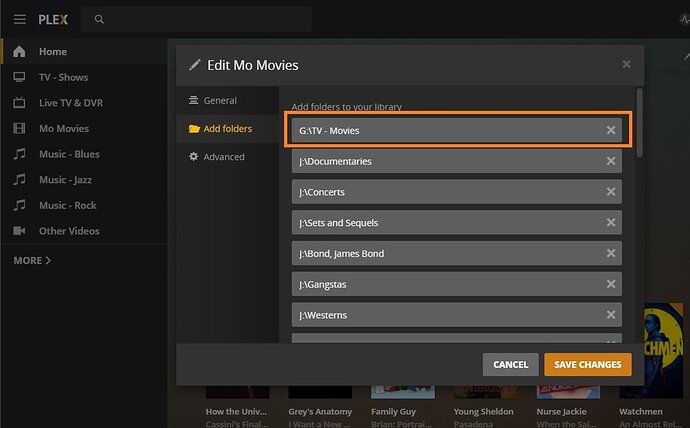690x428 pixels.
Task: Click the Advanced gear icon
Action: coord(193,156)
